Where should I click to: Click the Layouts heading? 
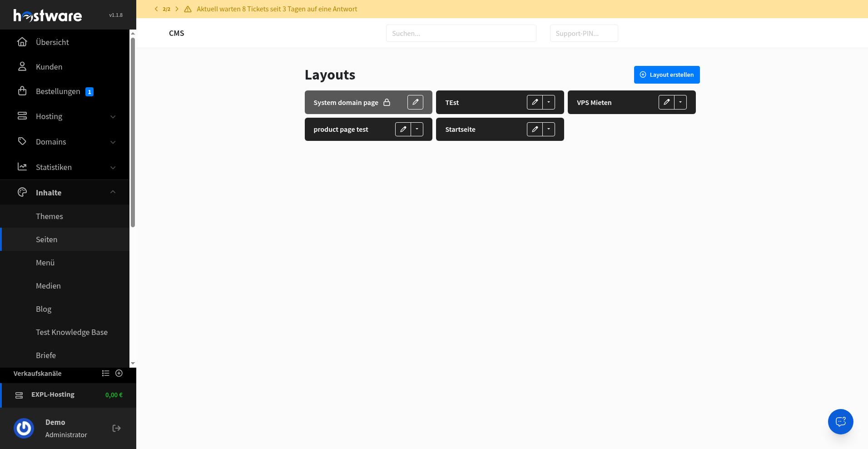[330, 75]
